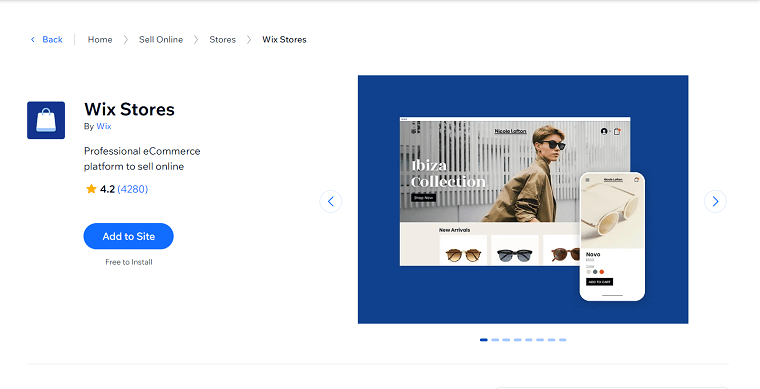Open the 4280 reviews link
The image size is (760, 389).
[132, 189]
